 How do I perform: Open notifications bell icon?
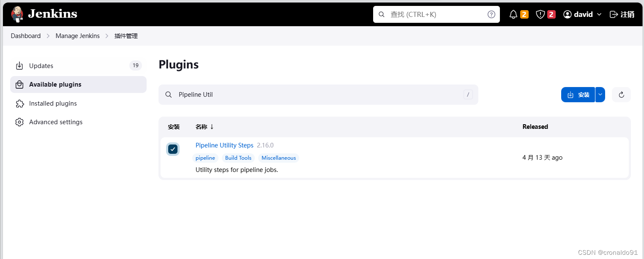click(513, 14)
